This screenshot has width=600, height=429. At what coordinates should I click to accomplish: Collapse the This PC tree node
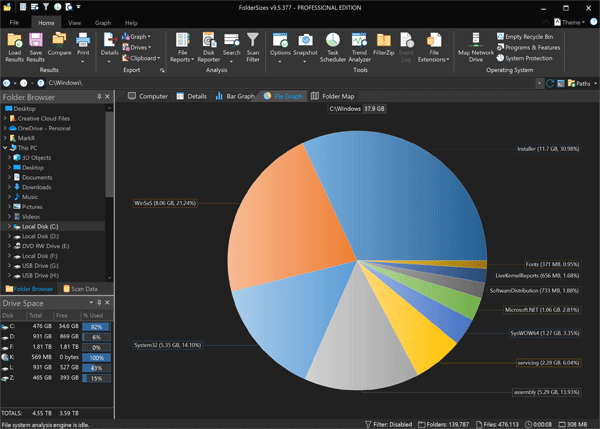pyautogui.click(x=5, y=148)
